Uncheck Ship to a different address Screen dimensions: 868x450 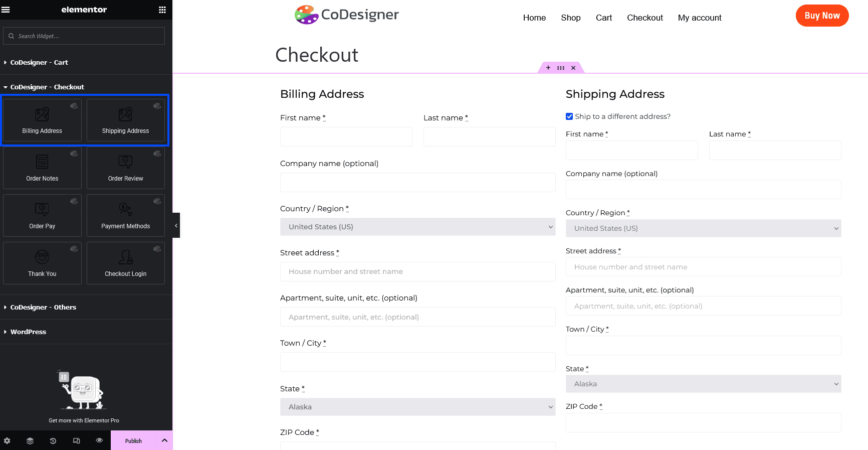point(569,116)
